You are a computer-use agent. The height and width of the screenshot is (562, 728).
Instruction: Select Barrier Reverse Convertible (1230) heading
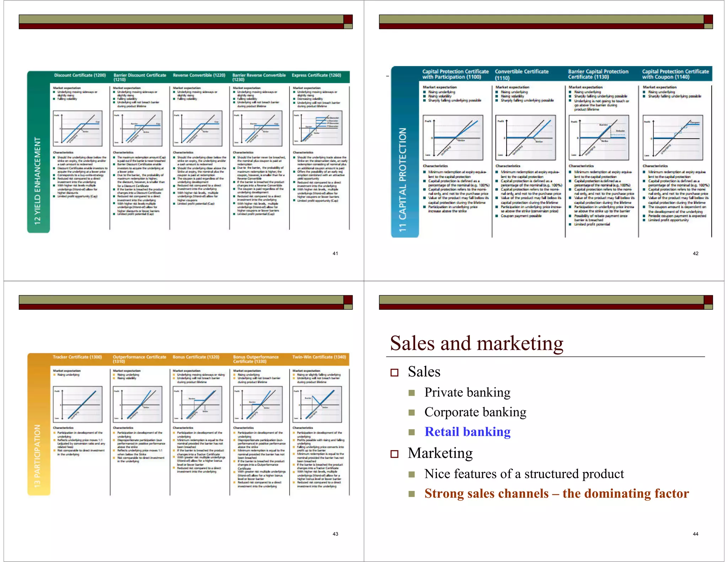tap(259, 77)
